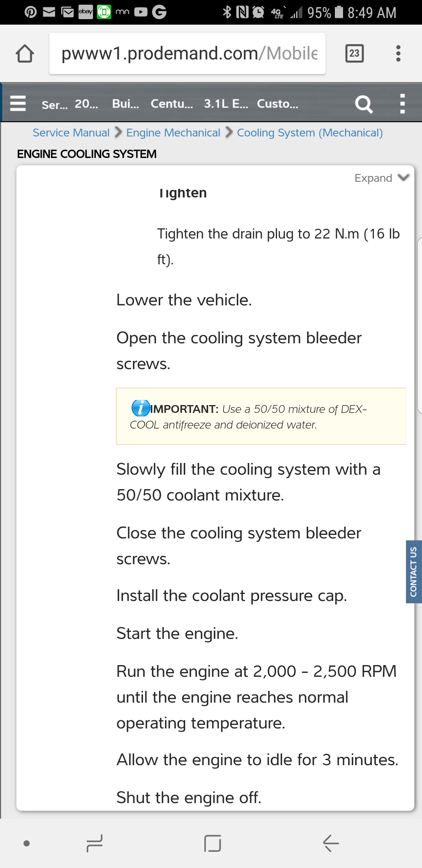Tap the blue info icon beside IMPORTANT
This screenshot has width=422, height=868.
click(140, 408)
